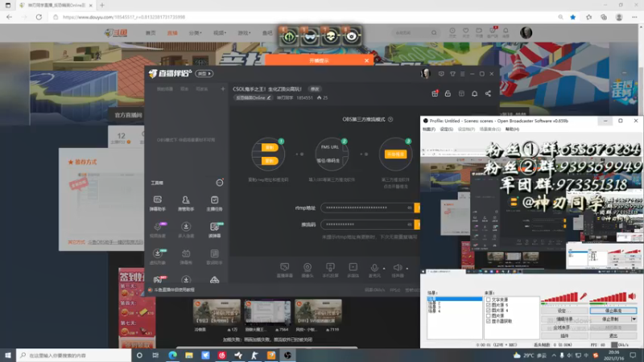644x362 pixels.
Task: Toggle 图片源 4 source checkbox
Action: point(489,311)
